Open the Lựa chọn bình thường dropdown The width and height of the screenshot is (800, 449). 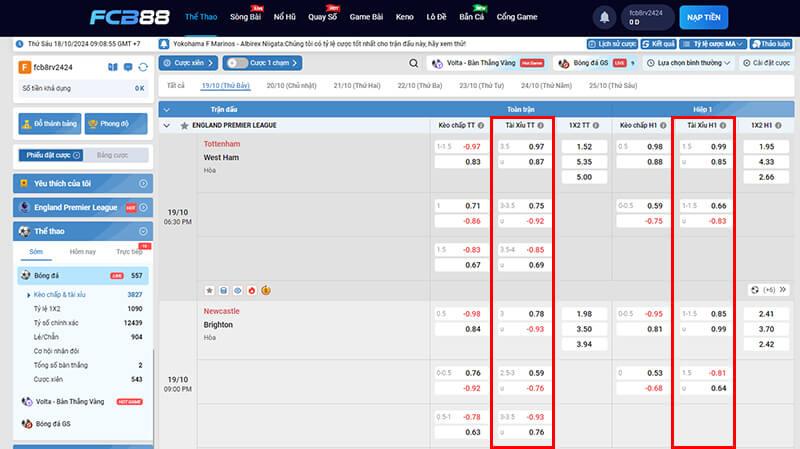(690, 63)
